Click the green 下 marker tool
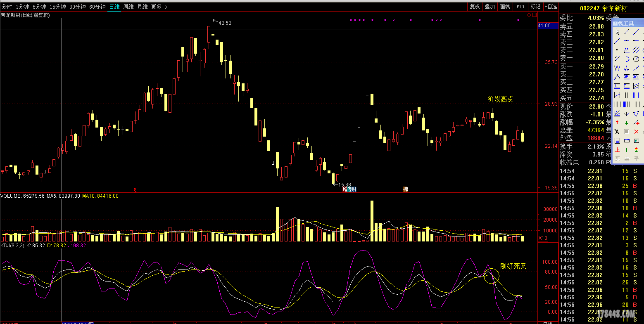The height and width of the screenshot is (324, 644). 627,150
